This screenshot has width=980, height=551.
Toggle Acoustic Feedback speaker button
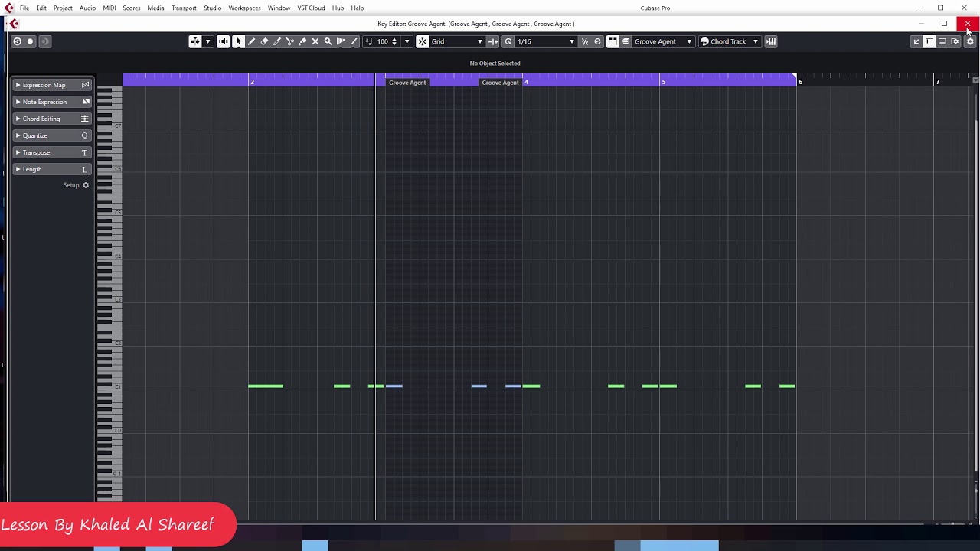pos(223,41)
